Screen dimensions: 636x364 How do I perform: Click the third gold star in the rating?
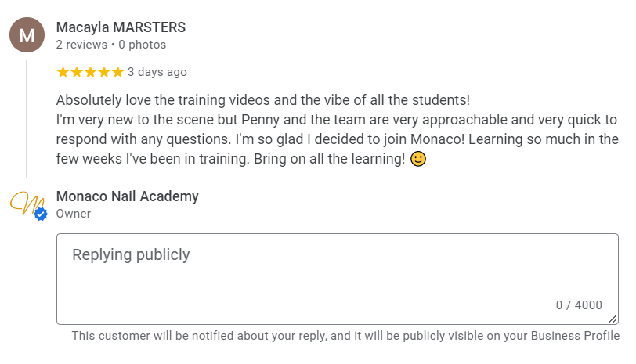click(x=90, y=72)
